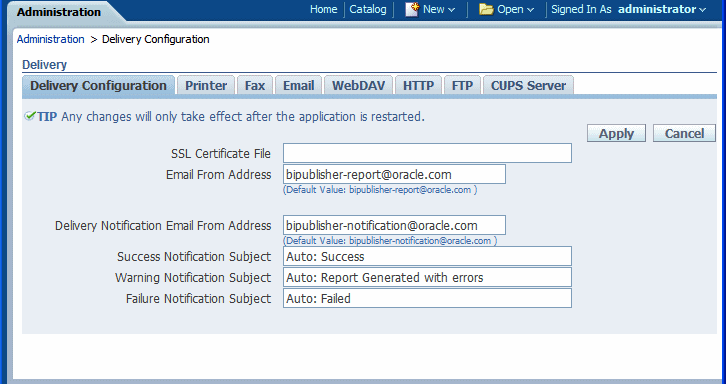This screenshot has height=384, width=726.
Task: Switch to the WebDAV tab
Action: (358, 86)
